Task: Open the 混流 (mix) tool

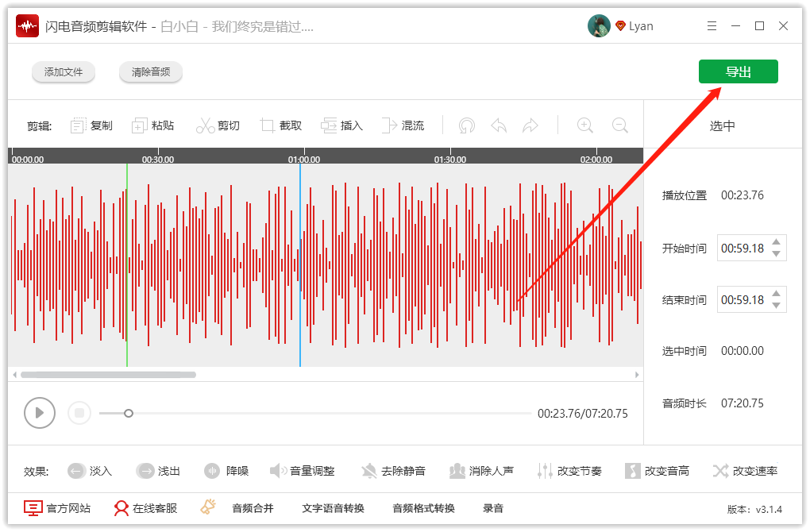Action: (403, 125)
